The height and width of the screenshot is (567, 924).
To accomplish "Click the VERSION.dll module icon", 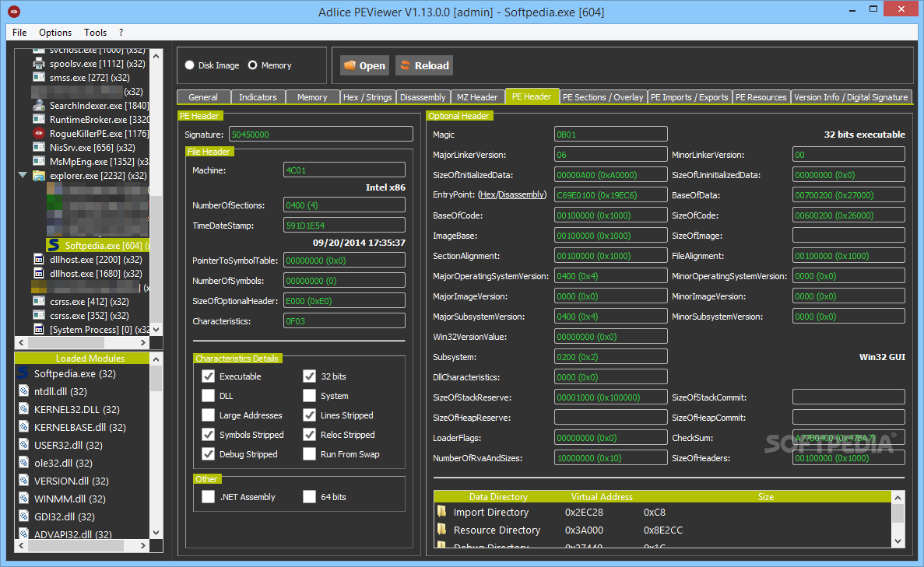I will tap(23, 481).
